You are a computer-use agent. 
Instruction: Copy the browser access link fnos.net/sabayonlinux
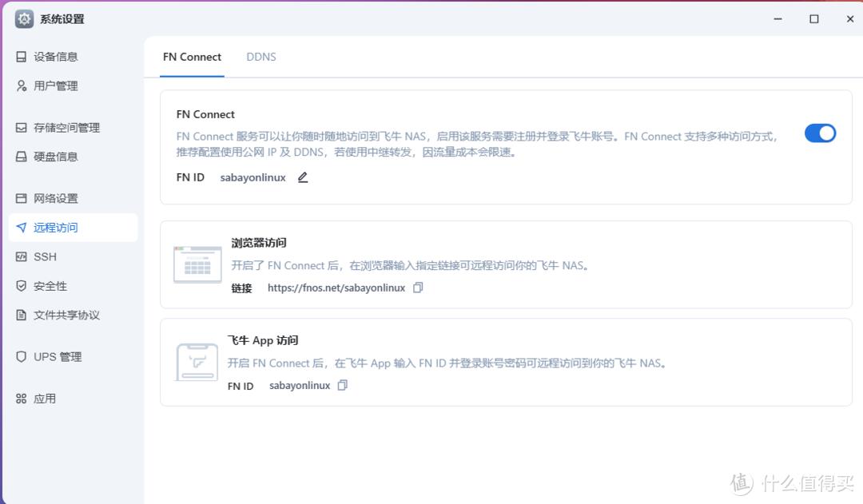(418, 288)
